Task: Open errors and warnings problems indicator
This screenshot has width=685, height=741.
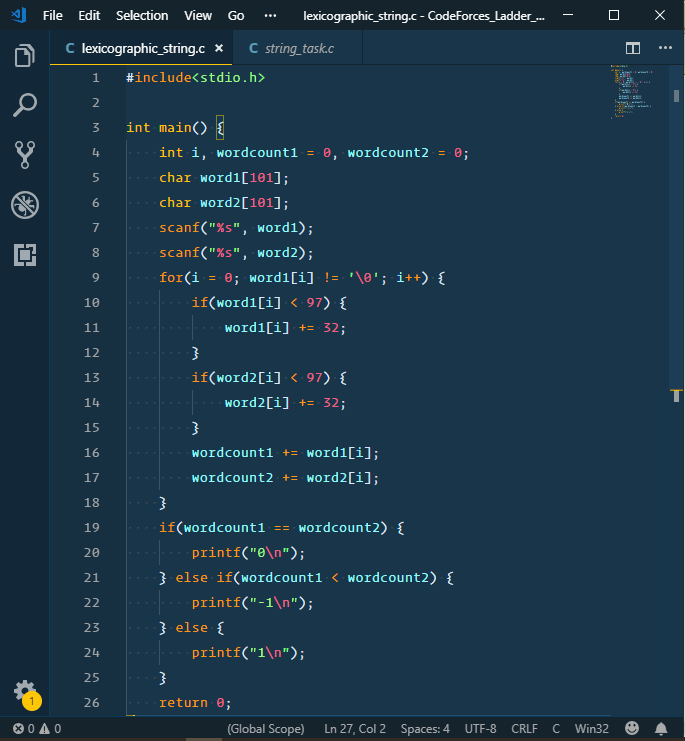Action: (x=37, y=729)
